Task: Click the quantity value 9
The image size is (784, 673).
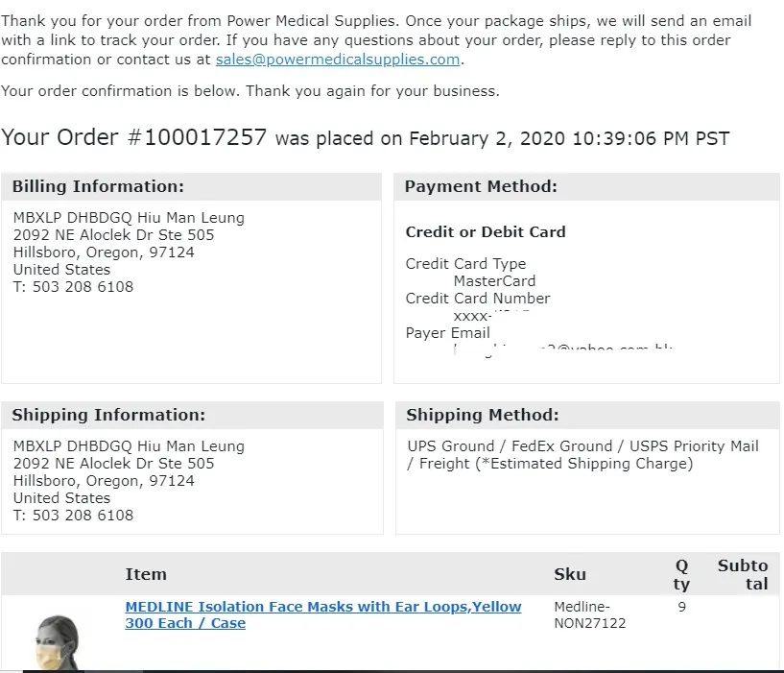Action: 681,607
